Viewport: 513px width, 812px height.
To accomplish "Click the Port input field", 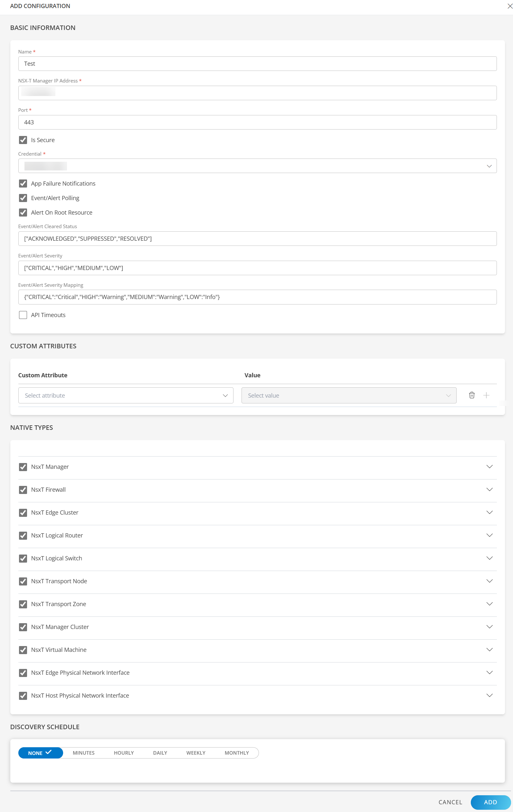I will [x=257, y=122].
